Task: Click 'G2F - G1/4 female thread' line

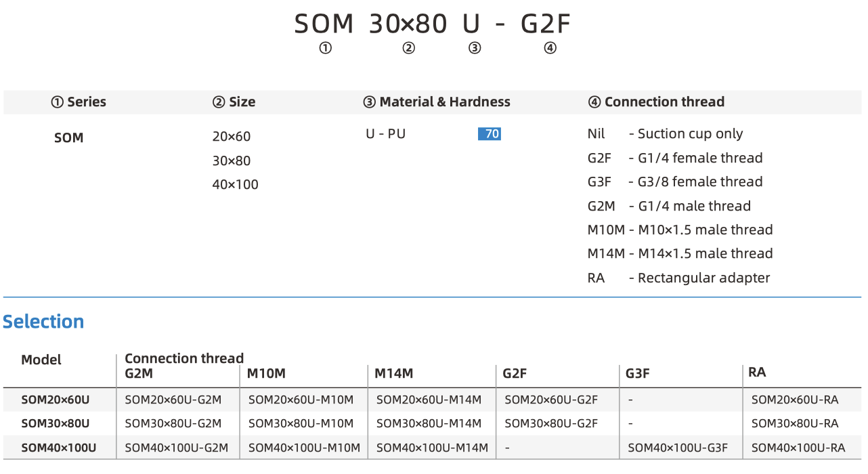Action: coord(675,158)
